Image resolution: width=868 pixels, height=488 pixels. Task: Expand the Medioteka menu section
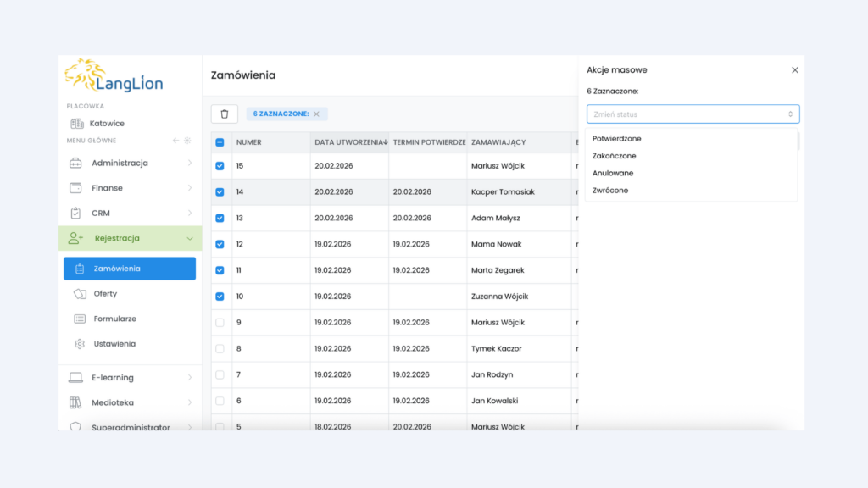click(189, 403)
